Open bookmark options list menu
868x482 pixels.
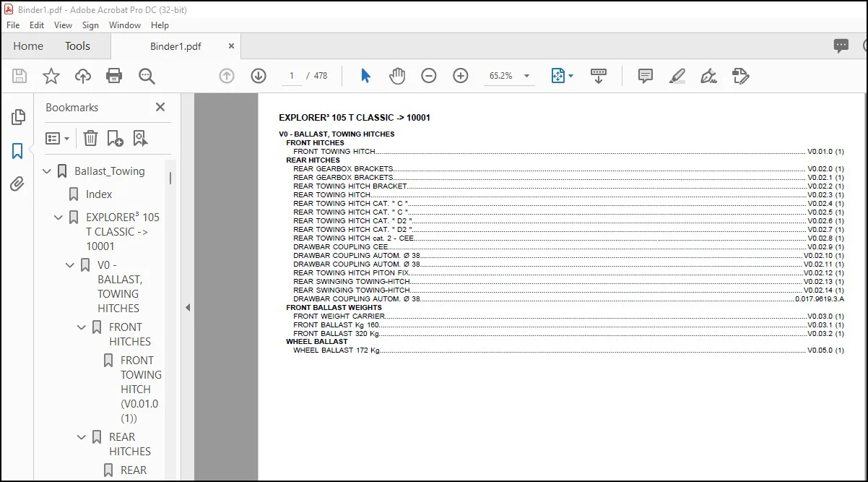(58, 138)
